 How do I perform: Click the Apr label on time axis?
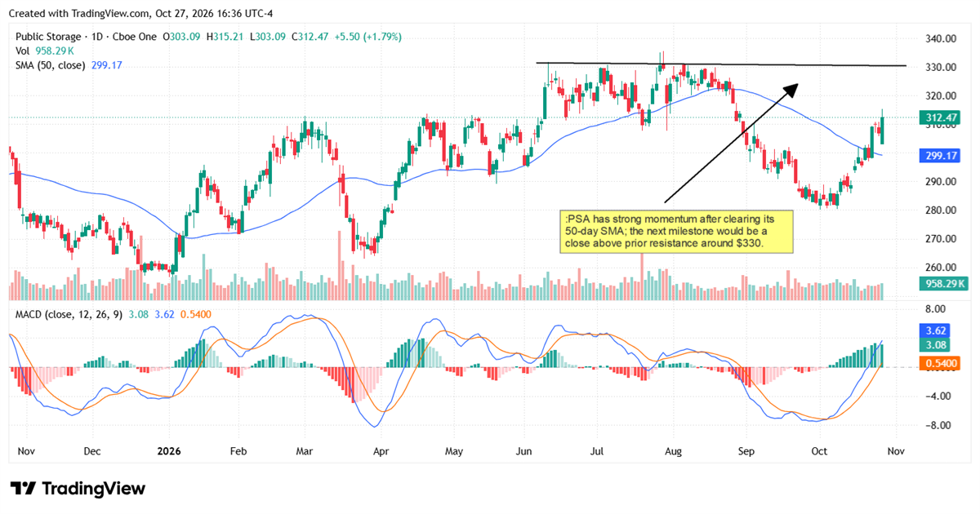[380, 450]
